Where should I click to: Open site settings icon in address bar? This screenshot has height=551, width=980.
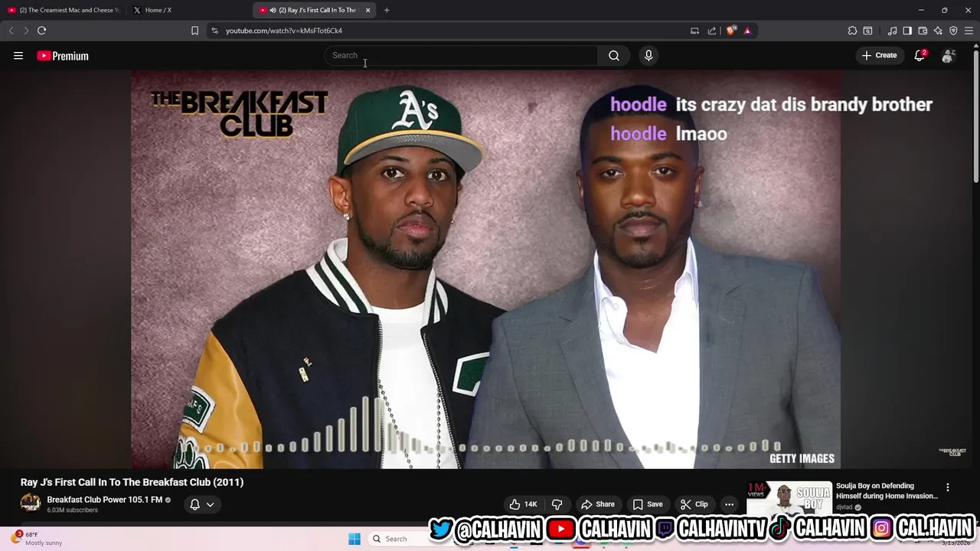click(x=214, y=31)
